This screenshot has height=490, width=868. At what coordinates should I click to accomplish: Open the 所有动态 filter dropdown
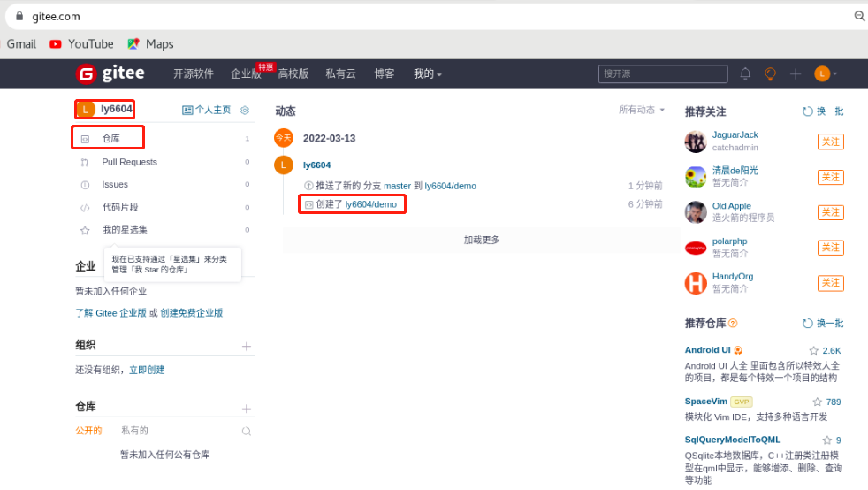click(x=641, y=110)
